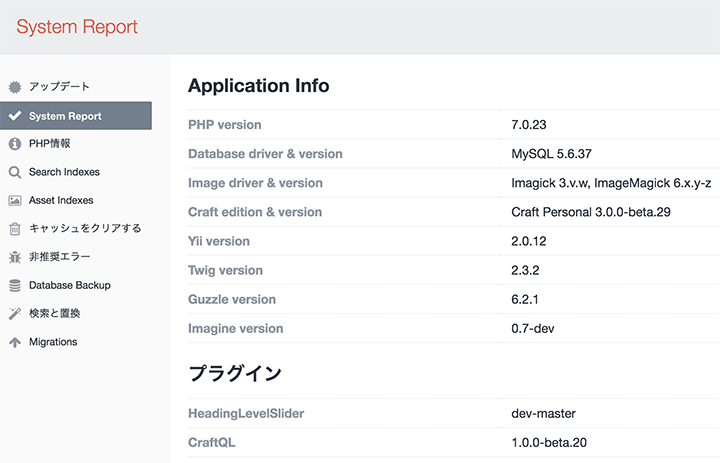720x463 pixels.
Task: Click the Search Indexes magnifier icon
Action: pyautogui.click(x=15, y=172)
